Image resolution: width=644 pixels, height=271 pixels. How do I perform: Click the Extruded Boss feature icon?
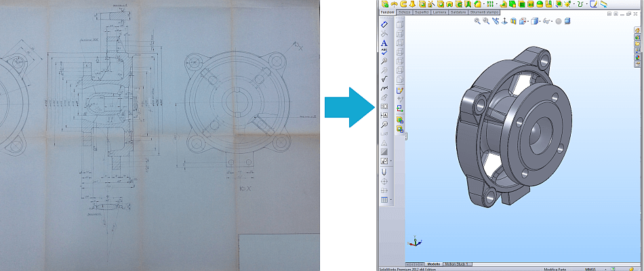[x=385, y=4]
